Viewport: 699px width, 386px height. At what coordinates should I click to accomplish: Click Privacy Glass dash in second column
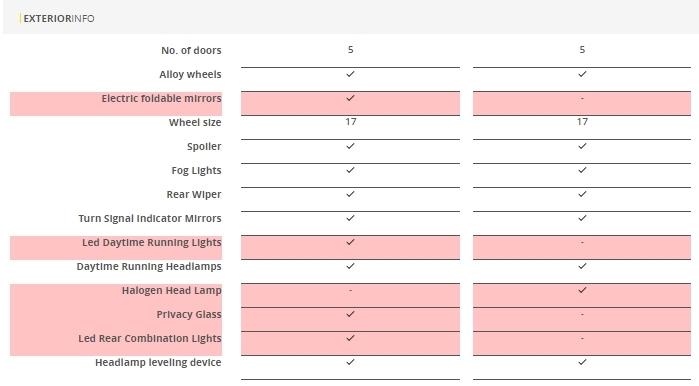pos(582,314)
